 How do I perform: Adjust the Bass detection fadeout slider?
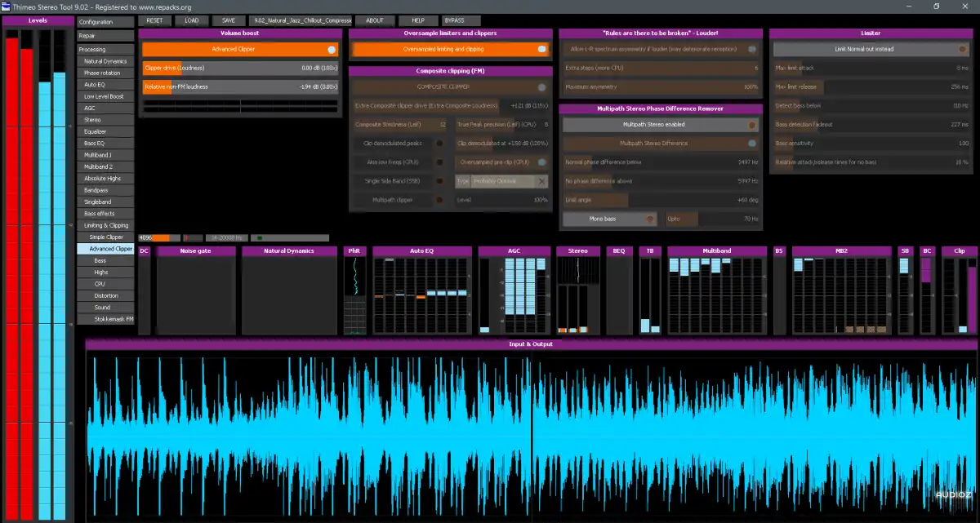873,125
